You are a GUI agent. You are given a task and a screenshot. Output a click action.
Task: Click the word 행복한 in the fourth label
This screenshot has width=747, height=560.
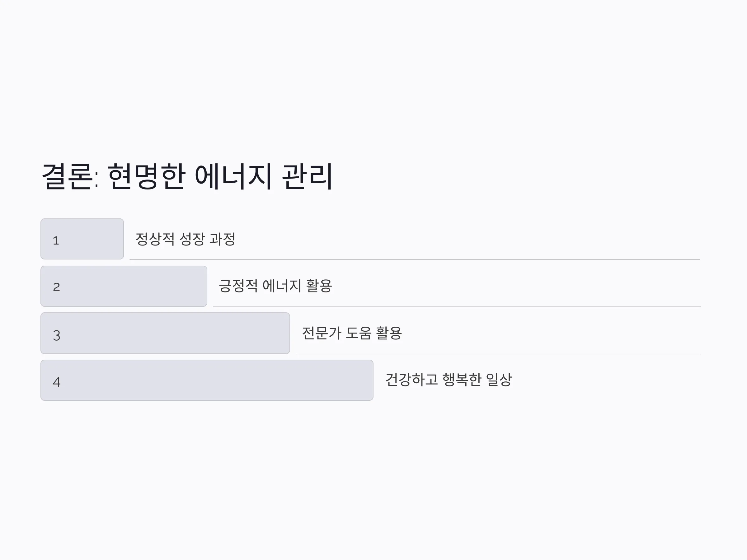(462, 380)
